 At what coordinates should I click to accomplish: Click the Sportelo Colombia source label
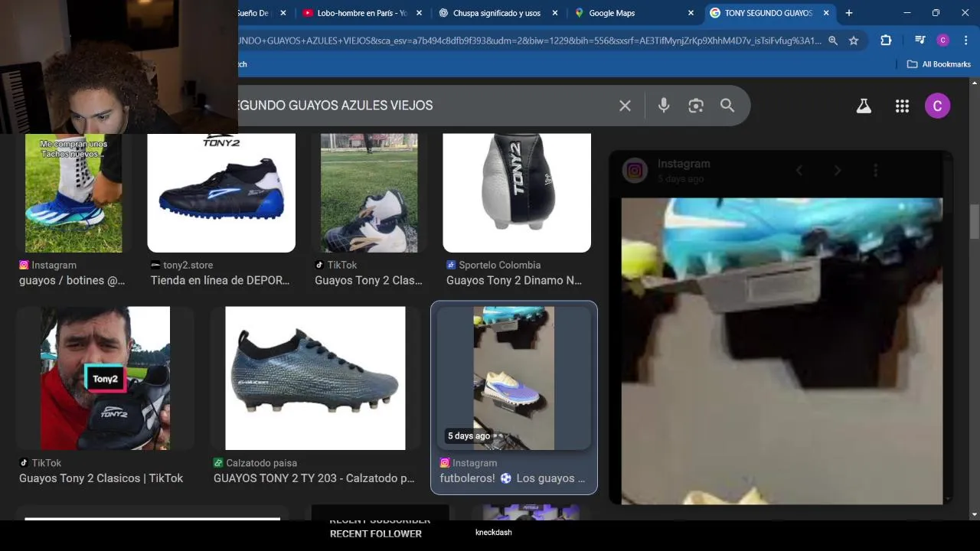click(499, 265)
